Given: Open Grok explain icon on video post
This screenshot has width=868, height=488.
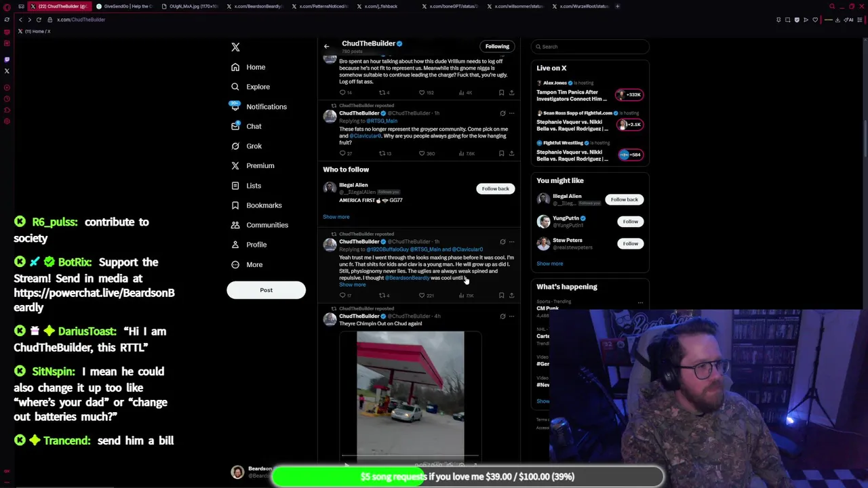Looking at the screenshot, I should tap(502, 316).
